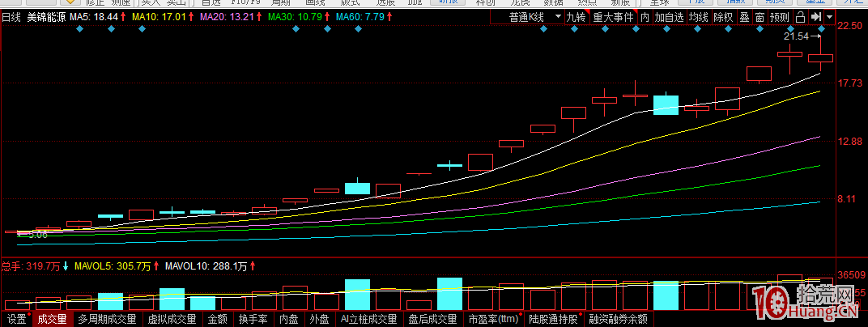Select the 换手率 turnover rate tab
This screenshot has height=327, width=868.
pyautogui.click(x=251, y=320)
